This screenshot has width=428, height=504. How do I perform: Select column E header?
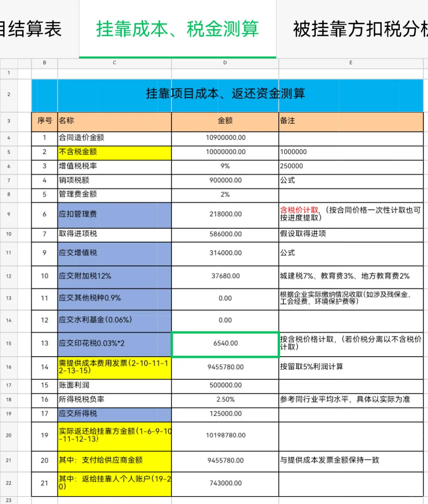351,63
